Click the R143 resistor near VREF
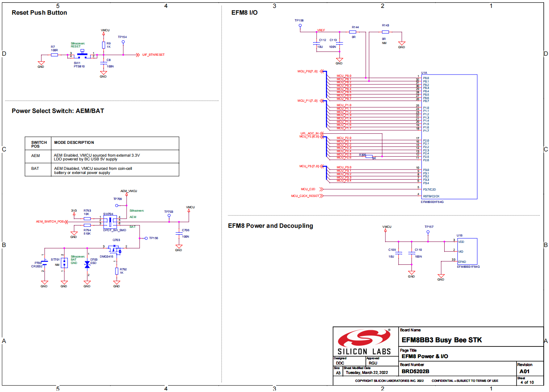This screenshot has height=392, width=549. pyautogui.click(x=385, y=32)
